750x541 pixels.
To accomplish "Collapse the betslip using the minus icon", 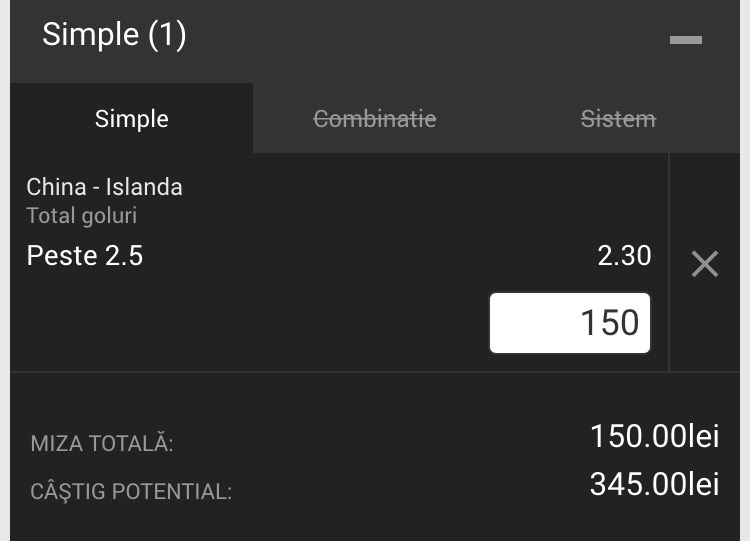I will click(685, 40).
